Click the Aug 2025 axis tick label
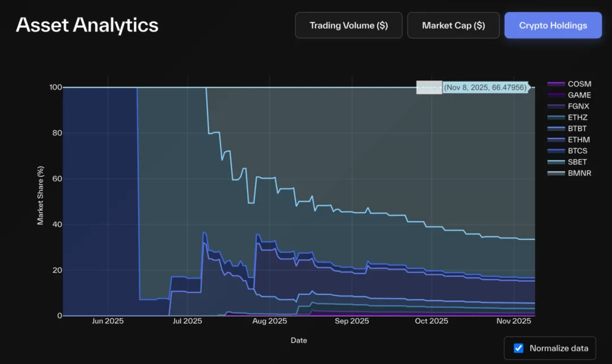This screenshot has height=364, width=612. (270, 322)
